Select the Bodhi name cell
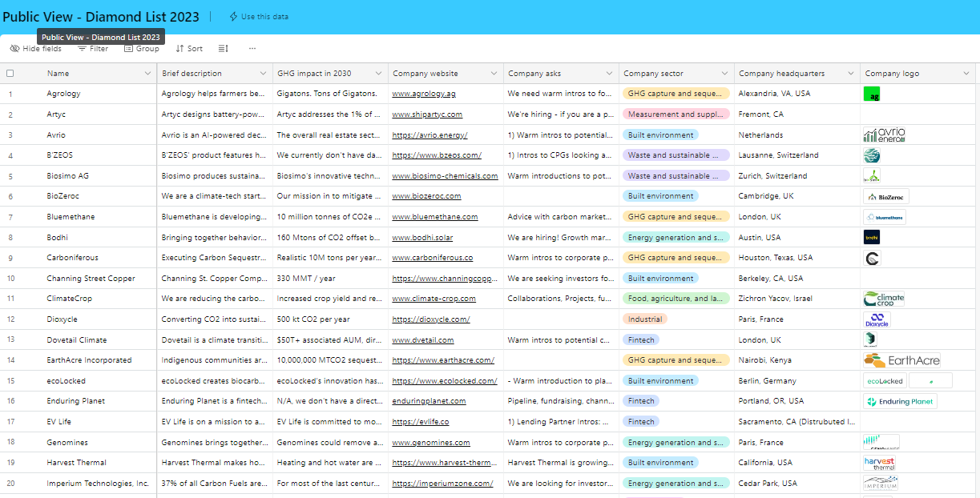The image size is (980, 498). (99, 237)
